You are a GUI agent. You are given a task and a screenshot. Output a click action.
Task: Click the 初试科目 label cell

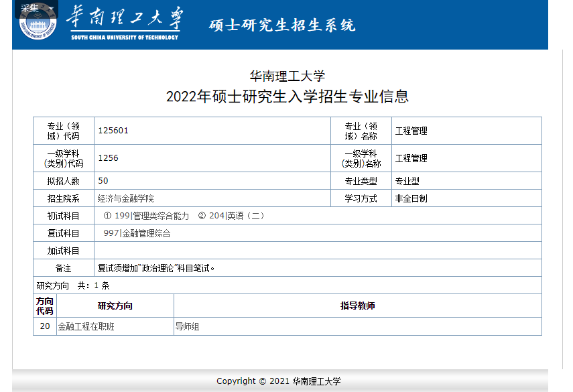64,216
